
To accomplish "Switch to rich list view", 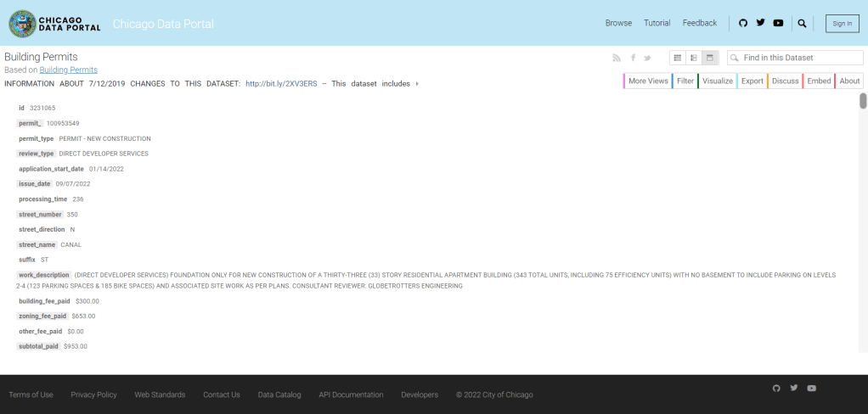I will coord(694,58).
